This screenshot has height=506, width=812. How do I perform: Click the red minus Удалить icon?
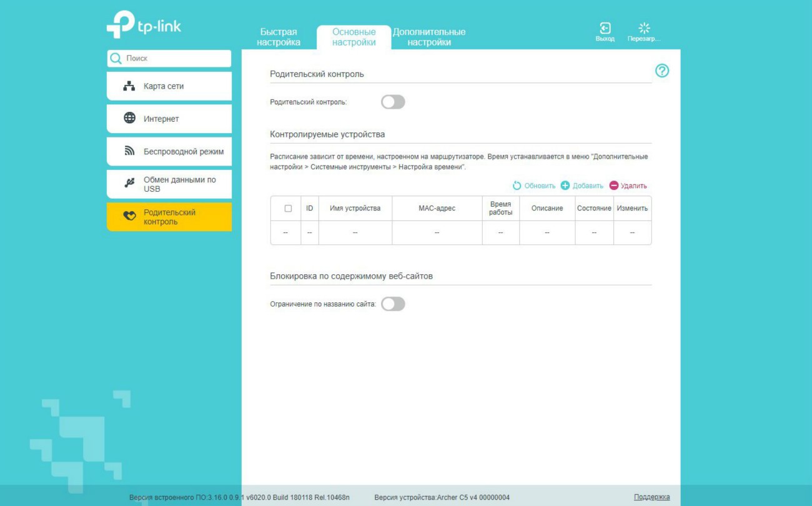click(613, 186)
